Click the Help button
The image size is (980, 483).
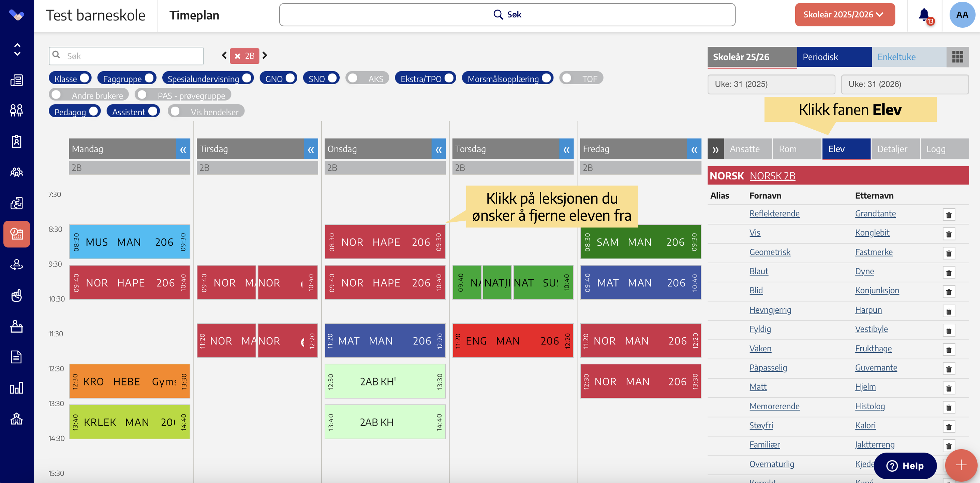[x=905, y=466]
